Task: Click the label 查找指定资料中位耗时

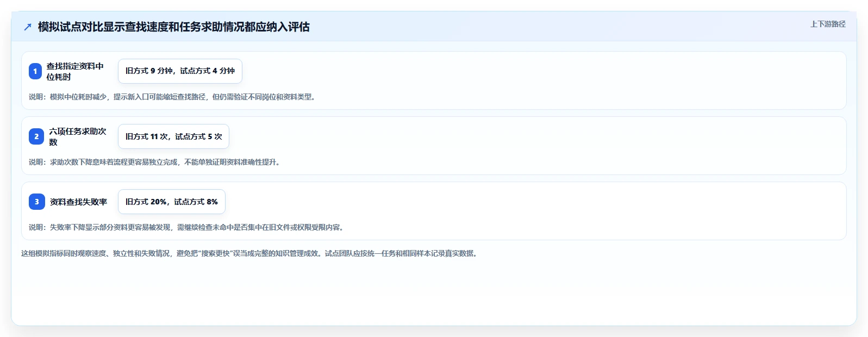Action: 75,71
